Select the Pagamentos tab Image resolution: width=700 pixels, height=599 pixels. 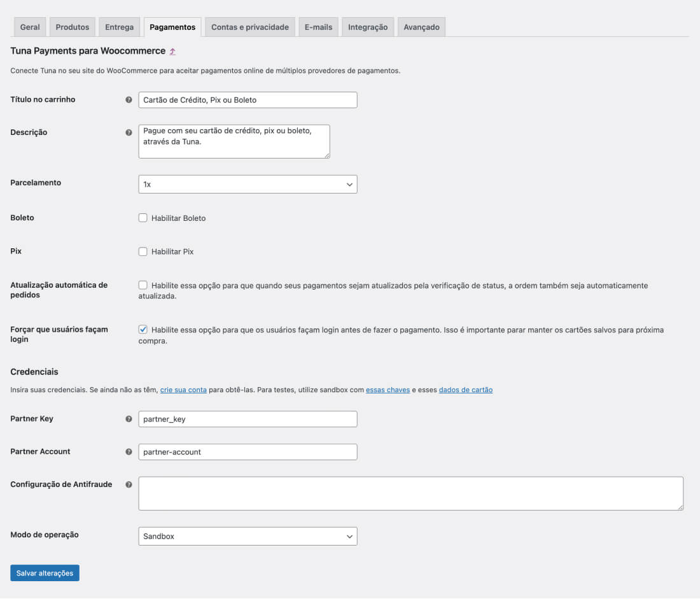[x=172, y=27]
